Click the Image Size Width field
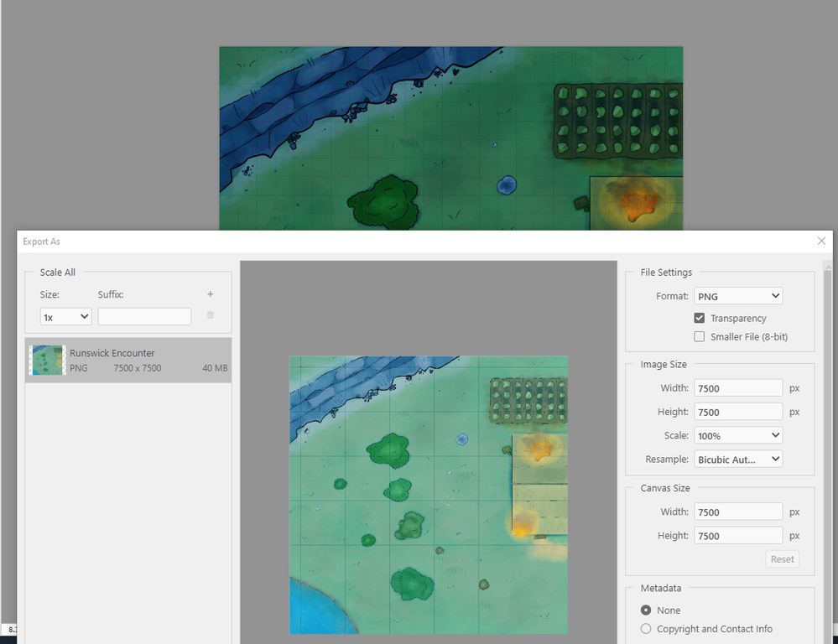Screen dimensions: 838x644 (x=738, y=388)
